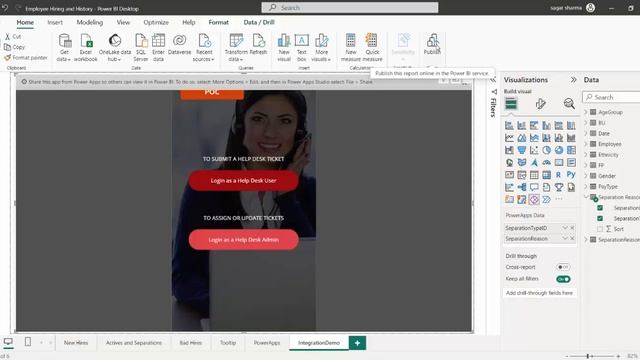Switch to the PowerApps page
Image resolution: width=640 pixels, height=360 pixels.
267,343
